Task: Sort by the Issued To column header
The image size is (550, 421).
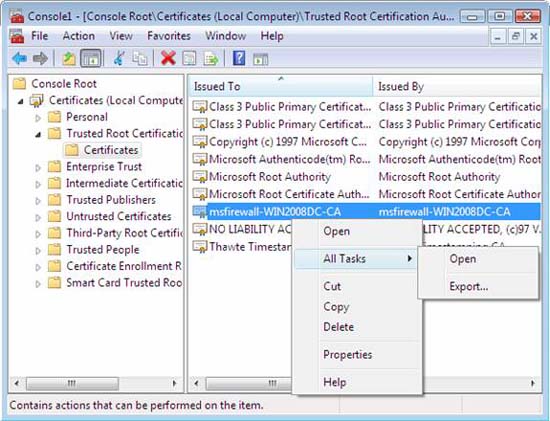Action: click(x=281, y=86)
